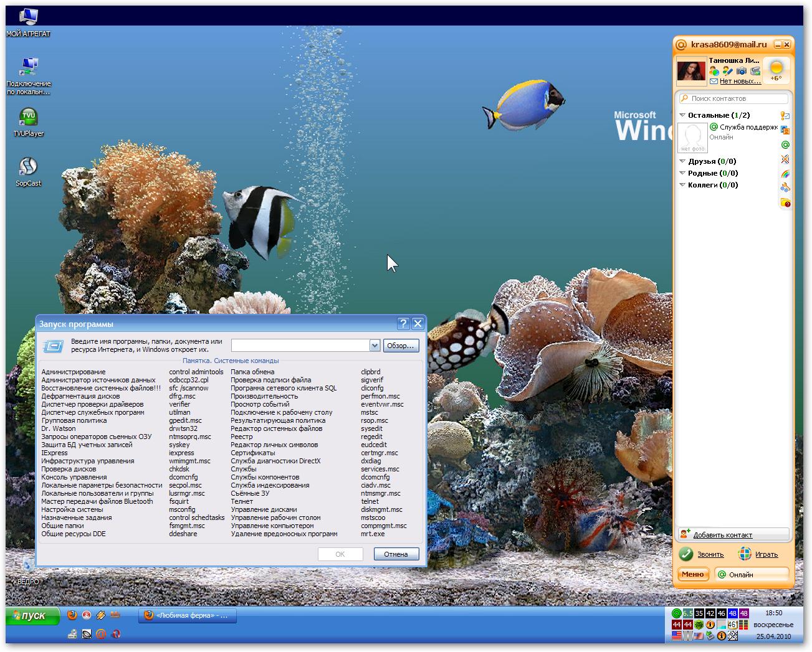Viewport: 812px width, 652px height.
Task: Click the text 'Телнет'
Action: tap(242, 501)
